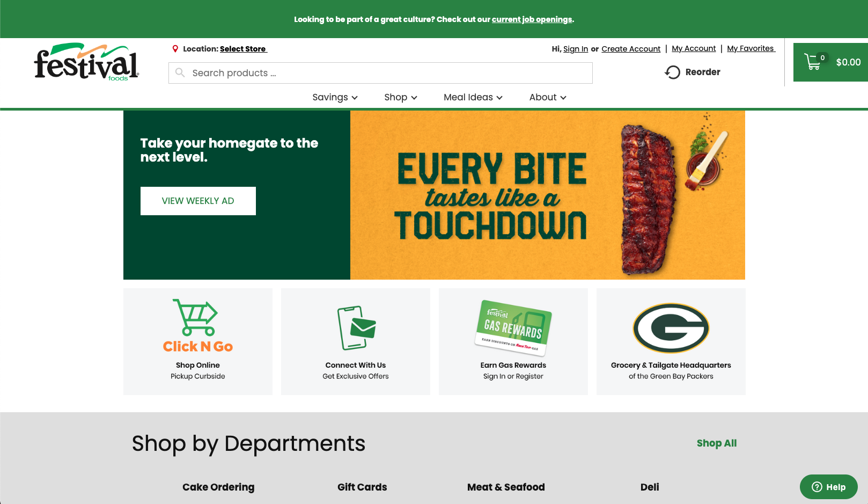Open Grocery & Tailgate Headquarters card text
868x504 pixels.
(671, 370)
